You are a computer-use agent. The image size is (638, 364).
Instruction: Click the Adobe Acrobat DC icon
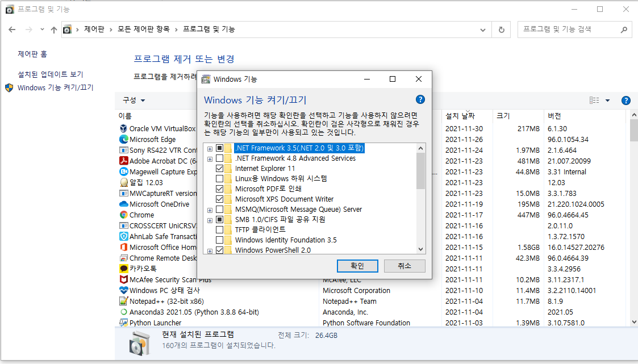123,161
